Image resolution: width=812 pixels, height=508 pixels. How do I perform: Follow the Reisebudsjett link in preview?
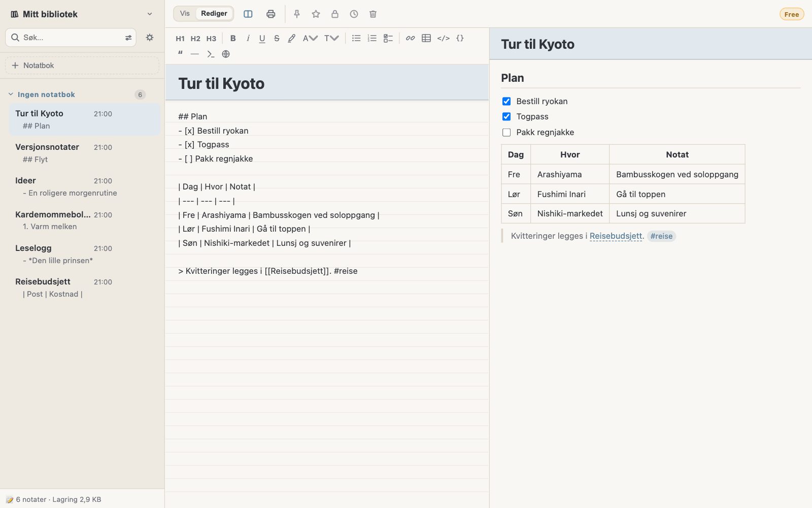(616, 236)
